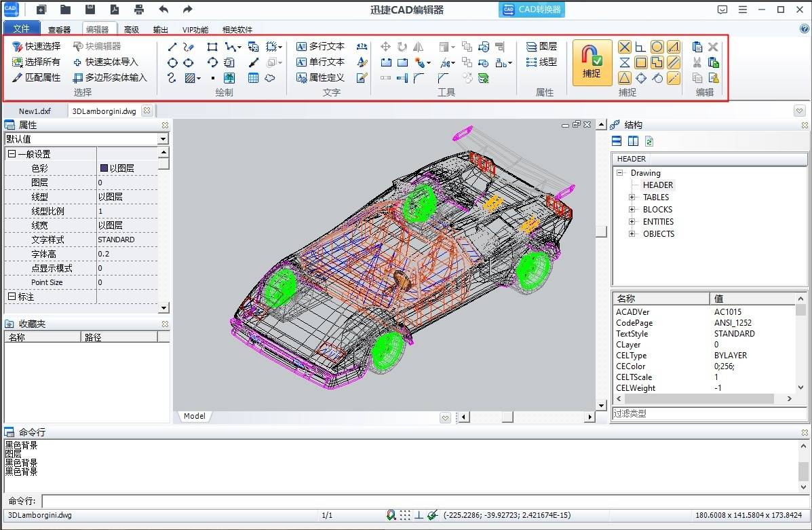812x530 pixels.
Task: Click the Undo arrow in title bar
Action: click(x=163, y=10)
